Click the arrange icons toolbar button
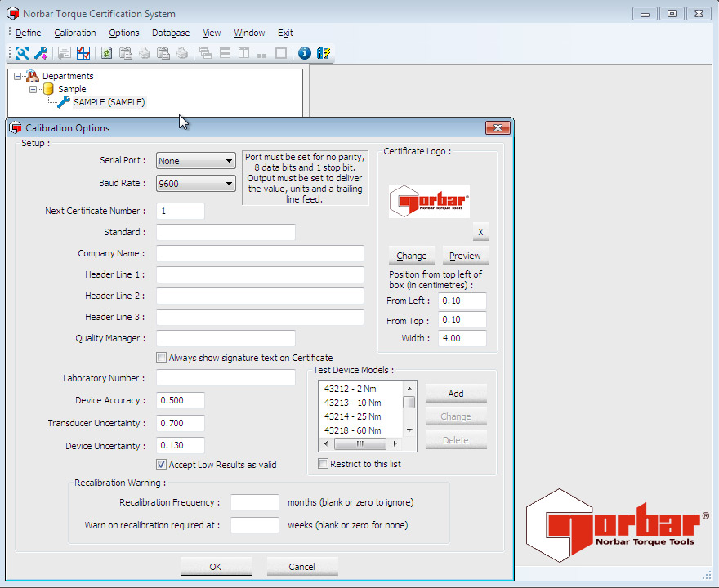Image resolution: width=719 pixels, height=588 pixels. 261,54
